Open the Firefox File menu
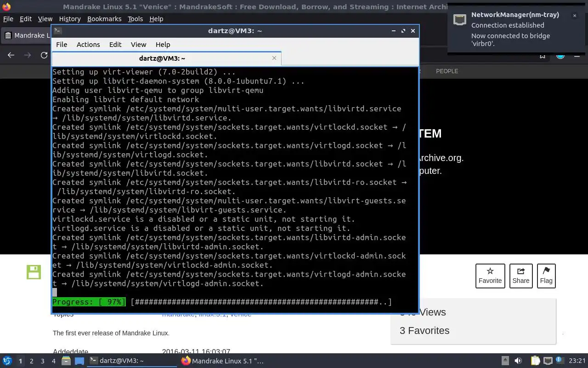The height and width of the screenshot is (368, 588). pyautogui.click(x=8, y=19)
